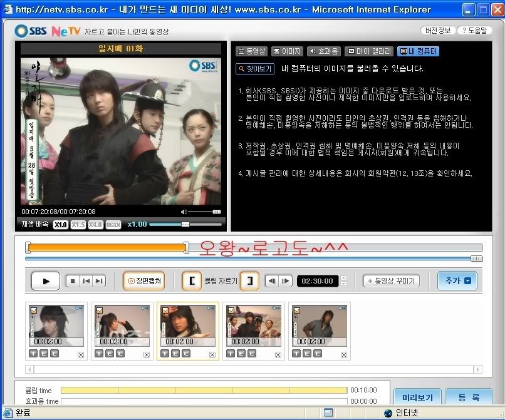
Task: Open the E effect option on the fifth clip
Action: tap(307, 354)
